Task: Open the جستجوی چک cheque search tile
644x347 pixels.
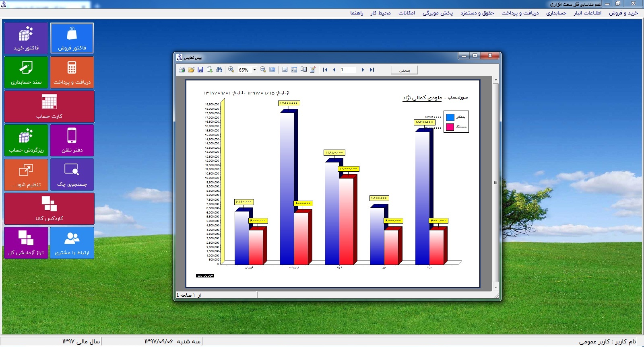Action: [x=72, y=175]
